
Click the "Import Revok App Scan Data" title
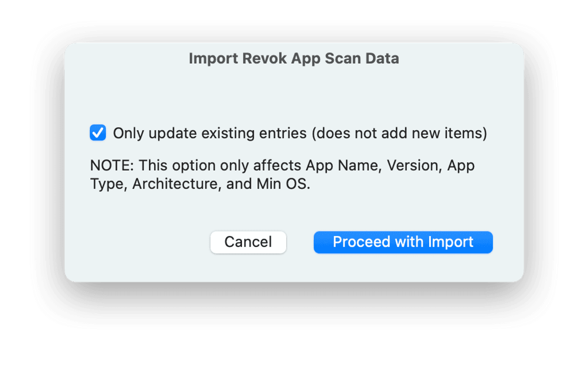(294, 59)
